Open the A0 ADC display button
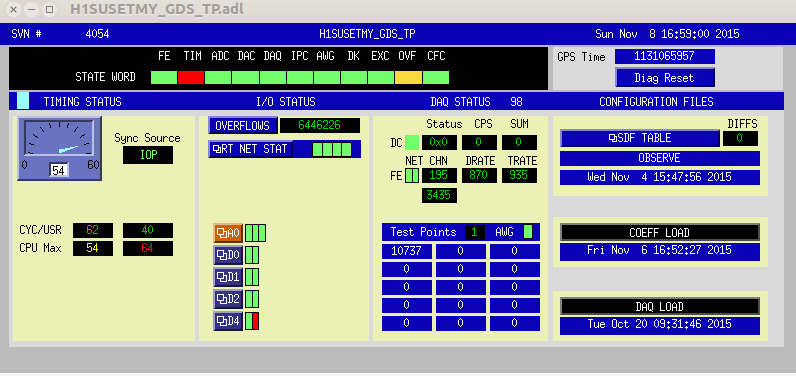Image resolution: width=796 pixels, height=376 pixels. (x=228, y=233)
